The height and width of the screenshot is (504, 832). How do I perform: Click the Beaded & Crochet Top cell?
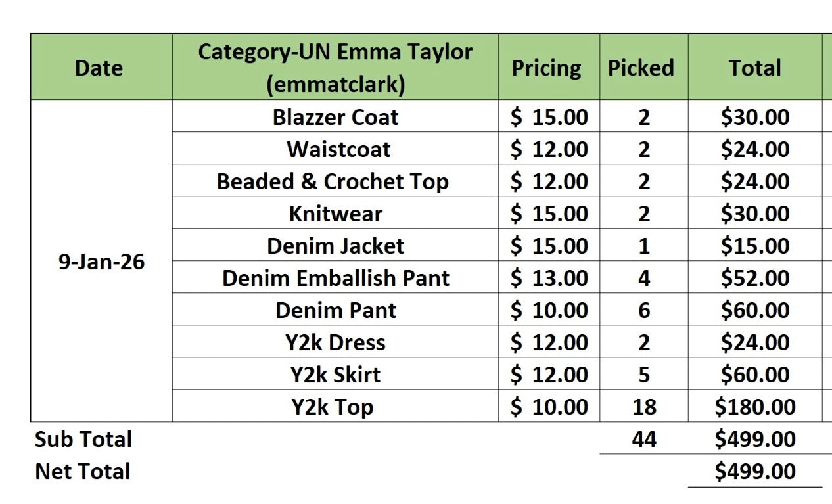pyautogui.click(x=335, y=181)
